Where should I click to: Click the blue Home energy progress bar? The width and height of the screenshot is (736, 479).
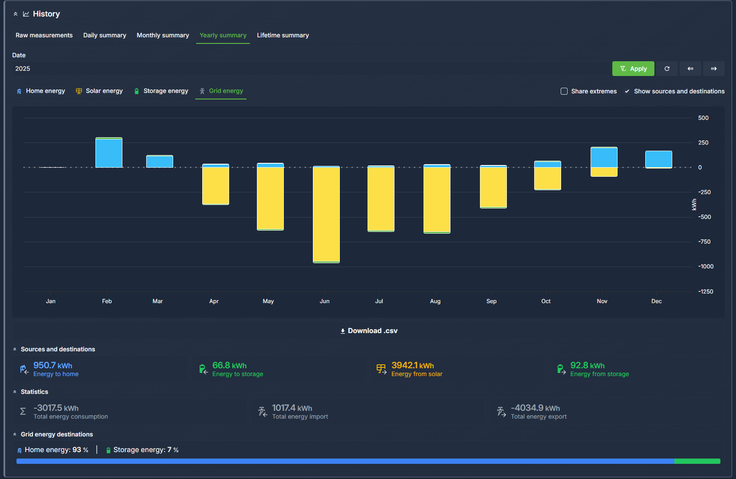click(x=345, y=461)
